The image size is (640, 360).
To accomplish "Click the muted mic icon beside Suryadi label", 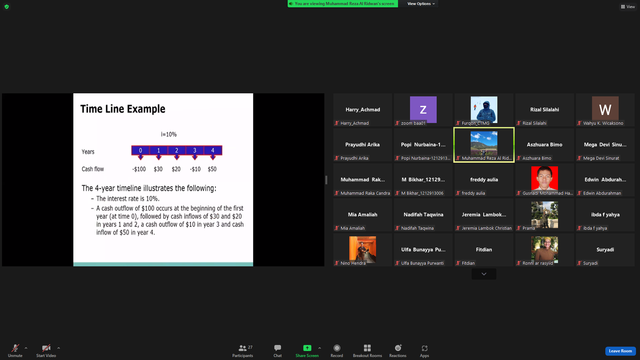I will pos(579,263).
